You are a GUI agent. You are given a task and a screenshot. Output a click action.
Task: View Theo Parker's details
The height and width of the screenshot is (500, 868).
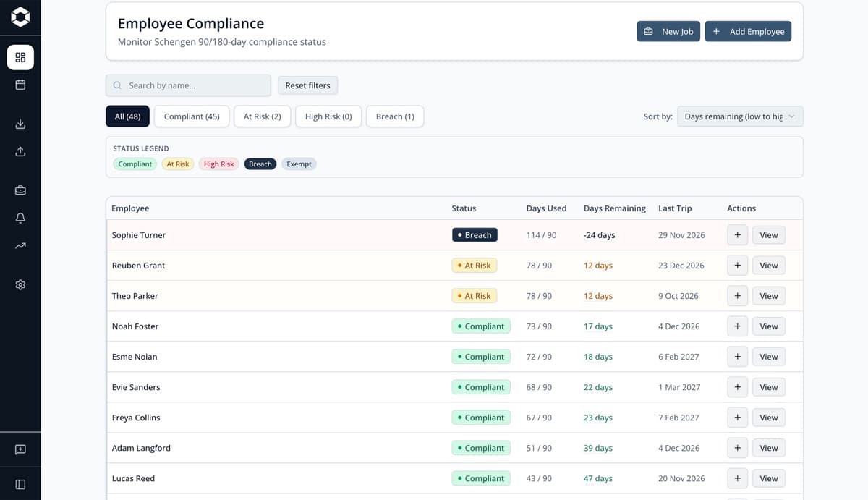(x=769, y=296)
